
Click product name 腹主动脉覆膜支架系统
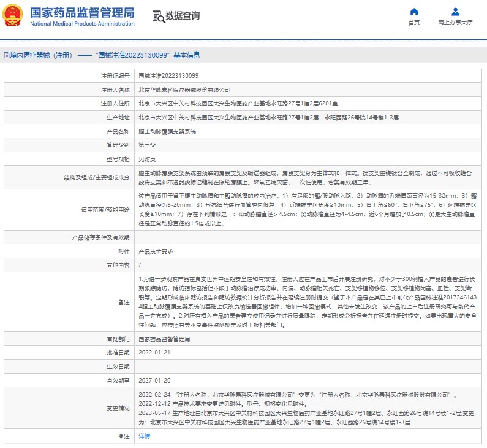click(x=167, y=132)
